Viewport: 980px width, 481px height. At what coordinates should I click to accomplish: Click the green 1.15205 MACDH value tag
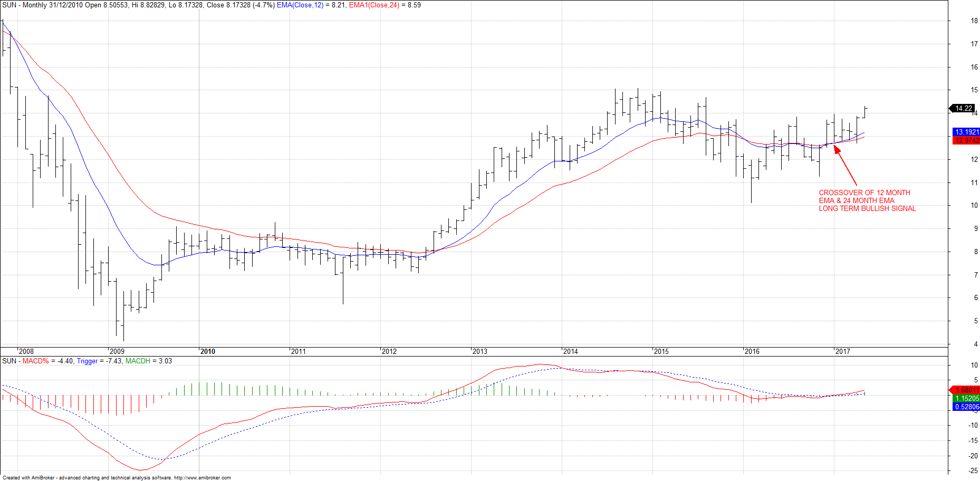tap(966, 399)
